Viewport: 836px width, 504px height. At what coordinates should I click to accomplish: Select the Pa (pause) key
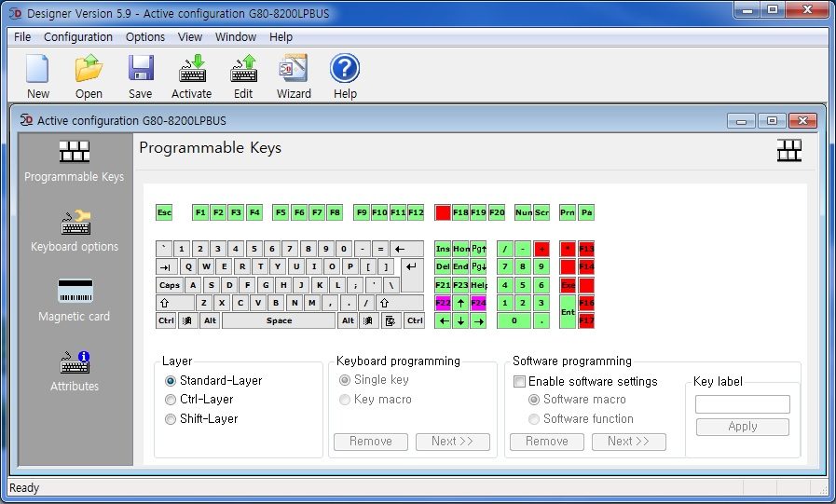(x=586, y=212)
